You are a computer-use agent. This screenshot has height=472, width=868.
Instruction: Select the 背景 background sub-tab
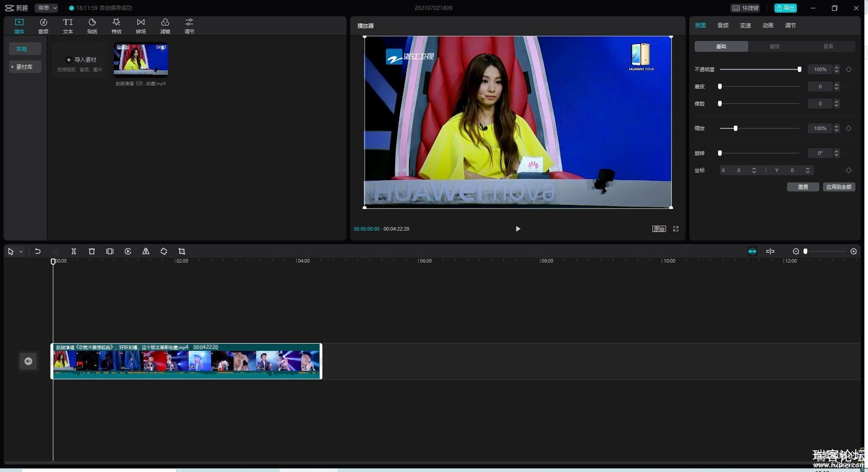[x=828, y=46]
